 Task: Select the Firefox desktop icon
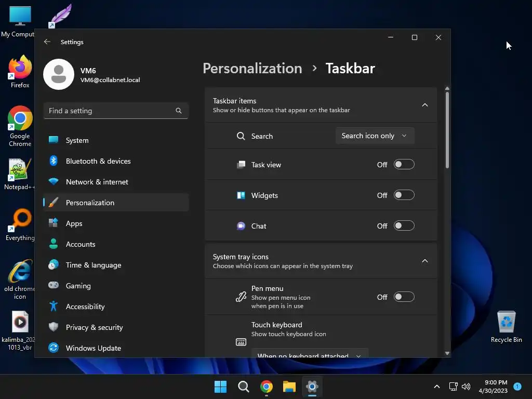[x=20, y=72]
